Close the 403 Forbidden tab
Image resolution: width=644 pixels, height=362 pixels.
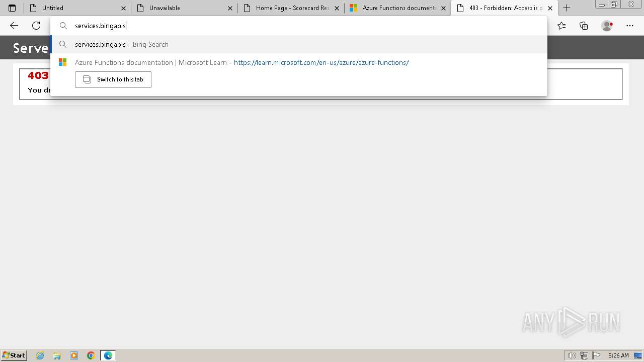coord(550,8)
